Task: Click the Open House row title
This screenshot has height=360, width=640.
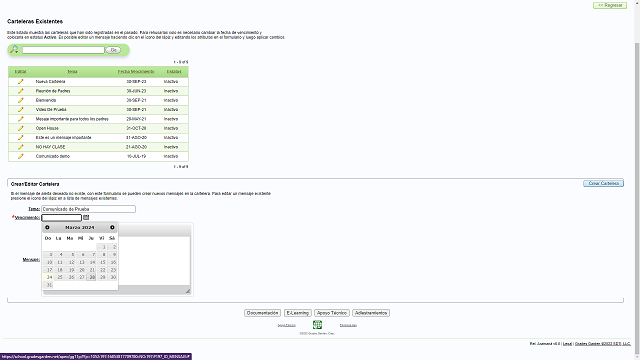Action: (47, 128)
